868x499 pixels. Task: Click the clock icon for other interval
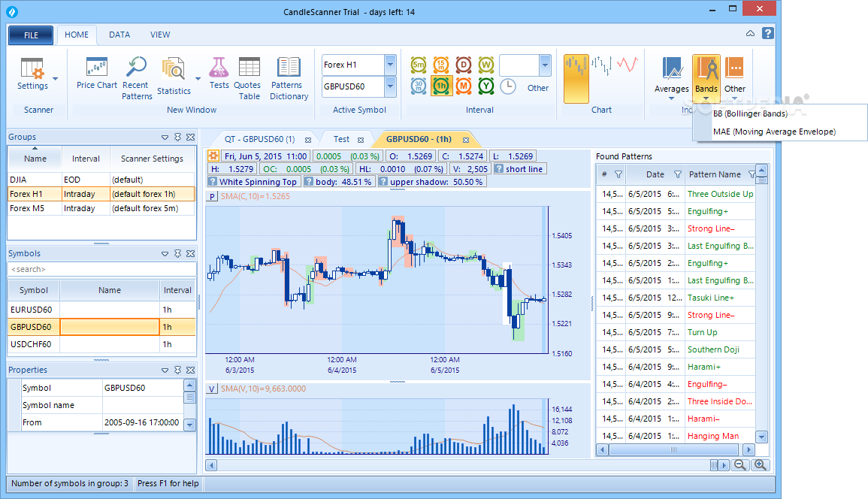pos(507,86)
